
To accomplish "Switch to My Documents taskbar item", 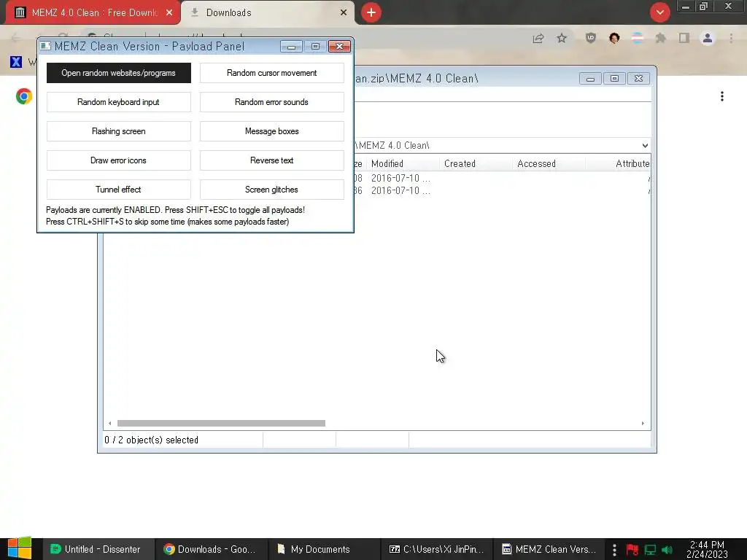I will 324,549.
